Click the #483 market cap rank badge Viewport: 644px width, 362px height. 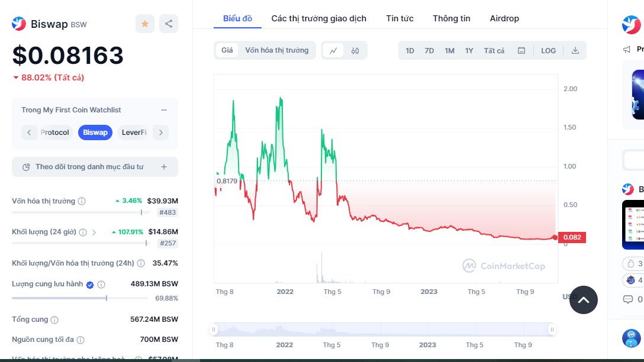click(168, 212)
